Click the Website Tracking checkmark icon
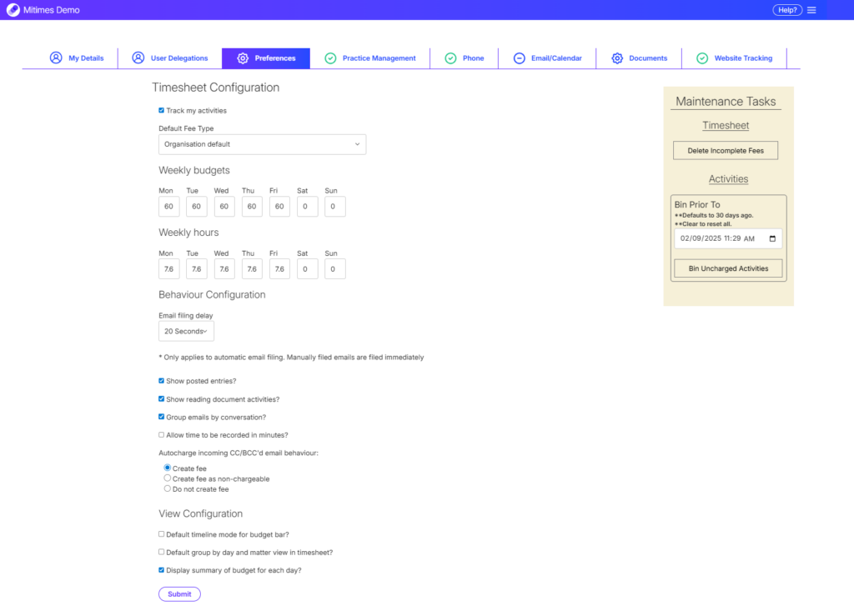The width and height of the screenshot is (854, 616). [x=702, y=58]
